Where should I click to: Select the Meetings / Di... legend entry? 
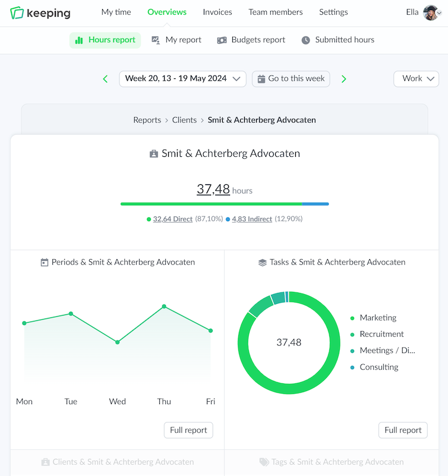[x=383, y=351]
